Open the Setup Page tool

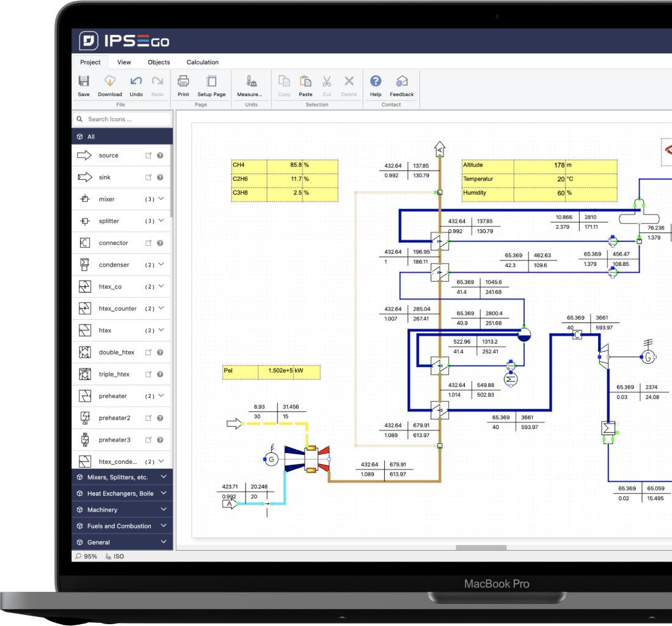point(211,86)
